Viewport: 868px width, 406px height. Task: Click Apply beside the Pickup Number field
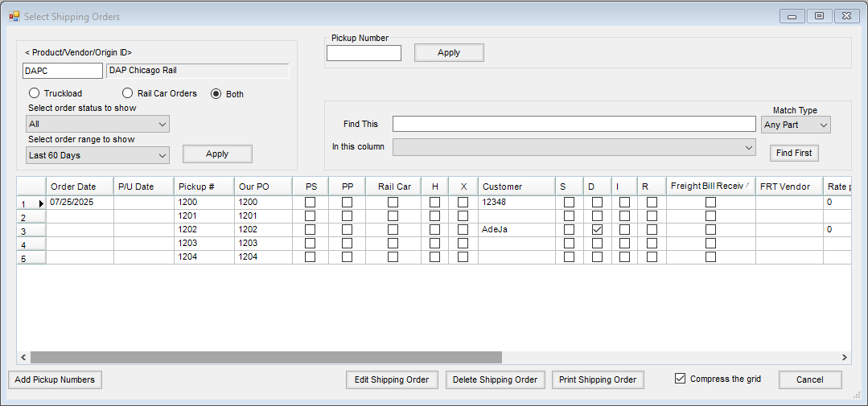(449, 52)
